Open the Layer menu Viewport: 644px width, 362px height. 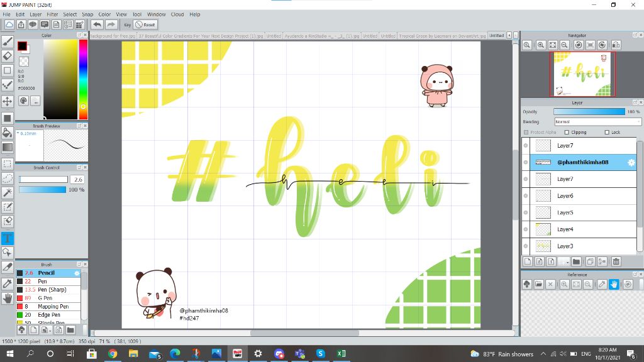(x=36, y=14)
